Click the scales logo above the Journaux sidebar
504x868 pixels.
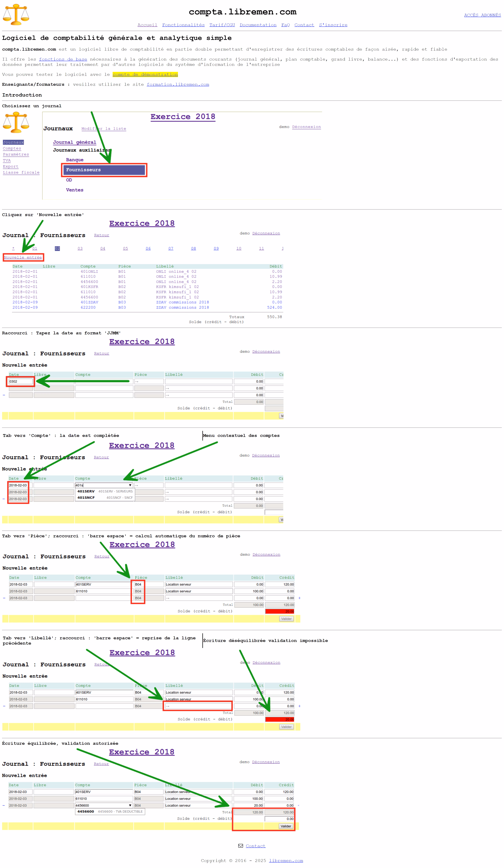pyautogui.click(x=16, y=122)
